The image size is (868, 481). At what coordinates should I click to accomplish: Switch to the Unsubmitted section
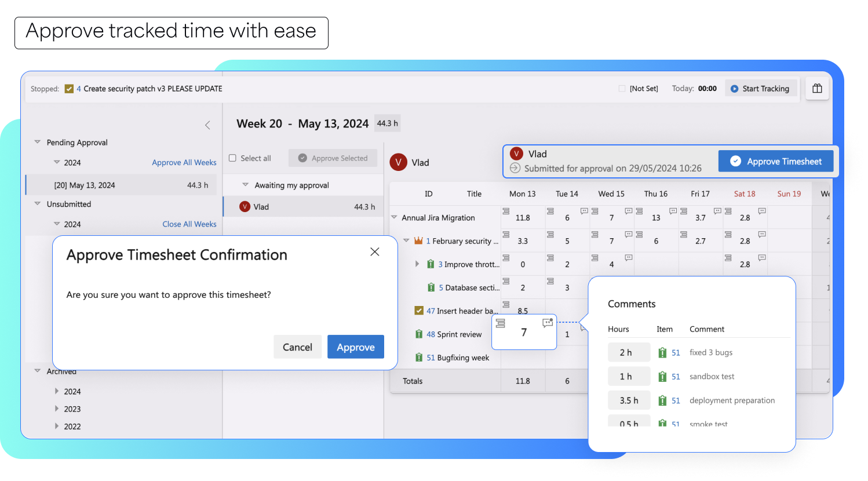[x=70, y=204]
